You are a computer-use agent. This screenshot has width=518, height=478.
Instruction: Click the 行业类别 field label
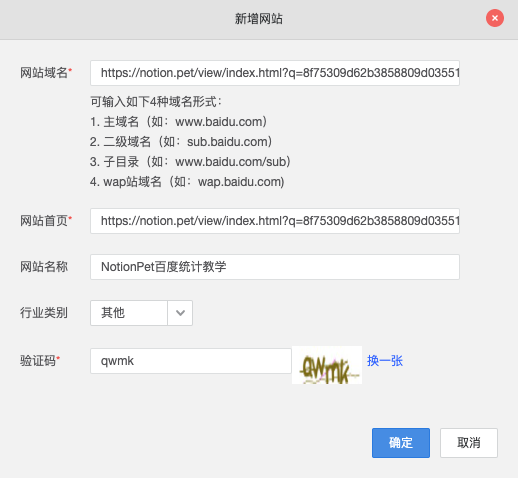[44, 313]
